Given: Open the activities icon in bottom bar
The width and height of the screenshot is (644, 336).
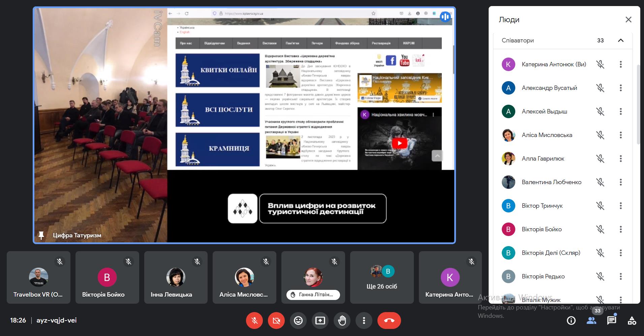Looking at the screenshot, I should click(632, 321).
